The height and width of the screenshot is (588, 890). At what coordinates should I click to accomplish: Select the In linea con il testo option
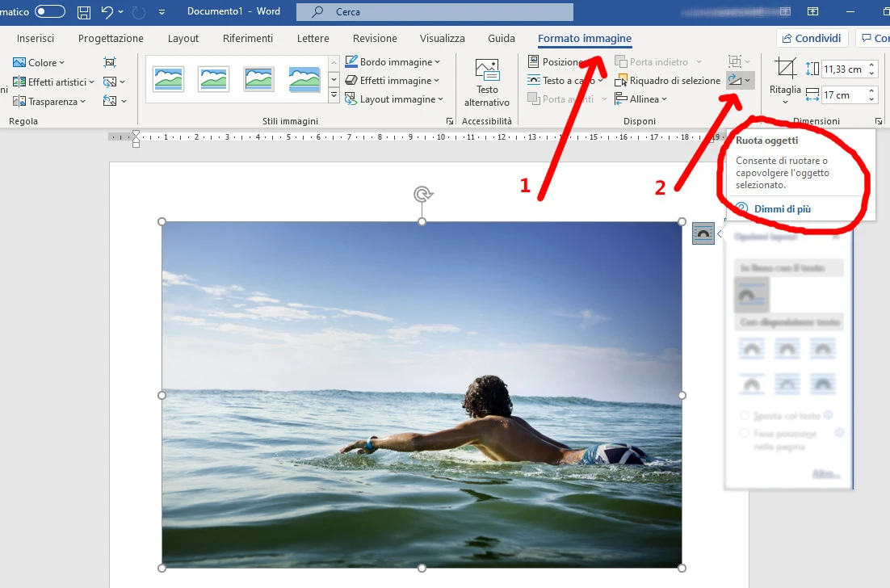[752, 295]
